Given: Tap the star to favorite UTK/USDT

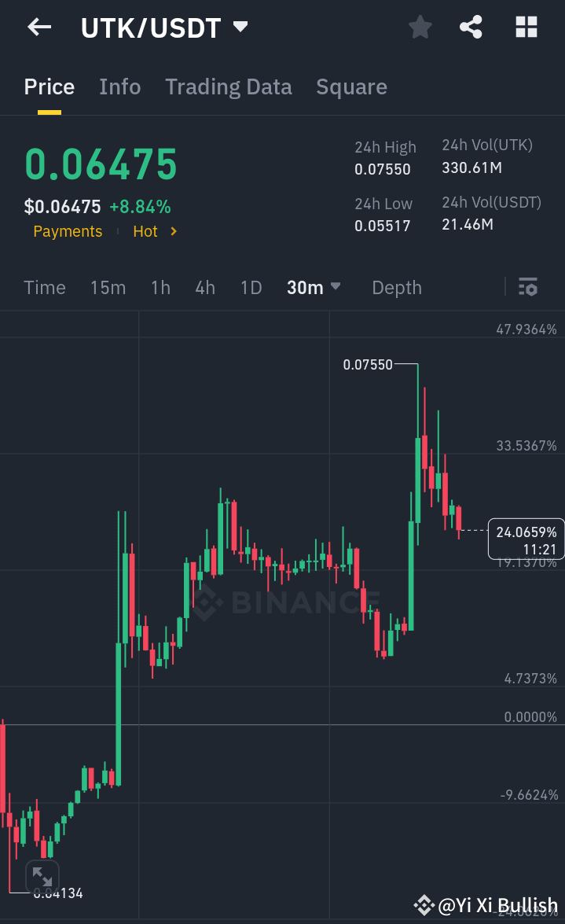Looking at the screenshot, I should 420,27.
